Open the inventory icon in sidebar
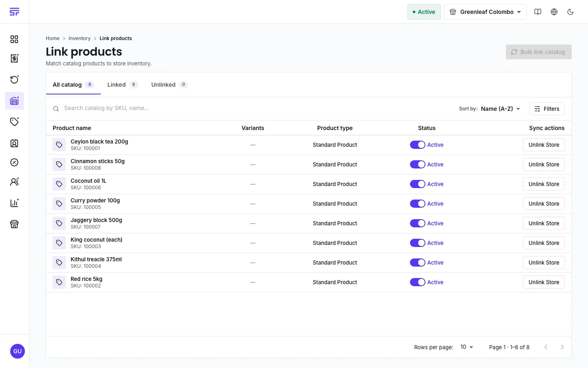This screenshot has width=588, height=368. point(14,101)
